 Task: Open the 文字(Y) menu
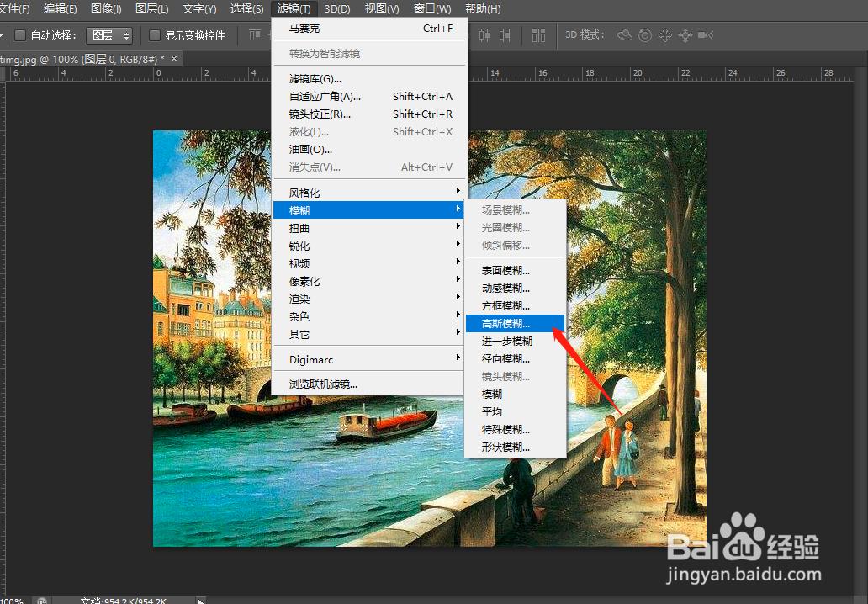click(x=199, y=9)
